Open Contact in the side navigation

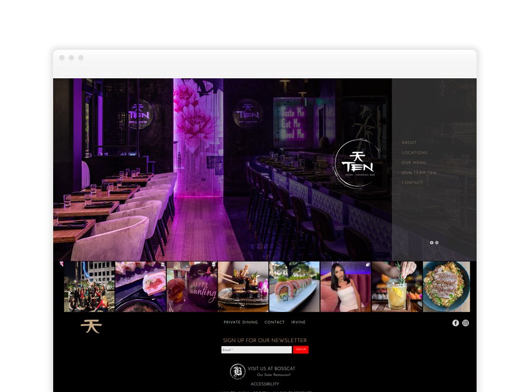[x=412, y=182]
